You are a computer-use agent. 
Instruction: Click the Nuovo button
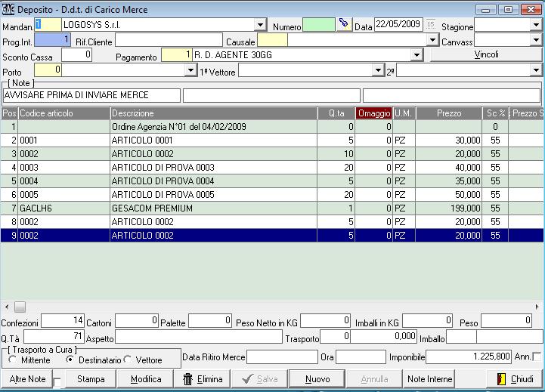[317, 379]
